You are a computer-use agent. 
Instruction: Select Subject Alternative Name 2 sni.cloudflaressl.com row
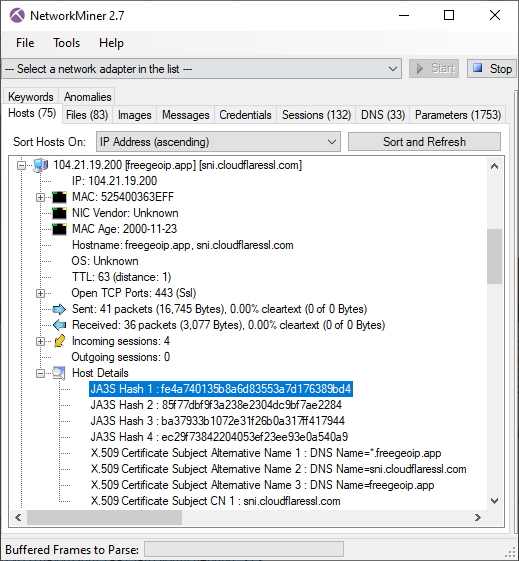(278, 469)
